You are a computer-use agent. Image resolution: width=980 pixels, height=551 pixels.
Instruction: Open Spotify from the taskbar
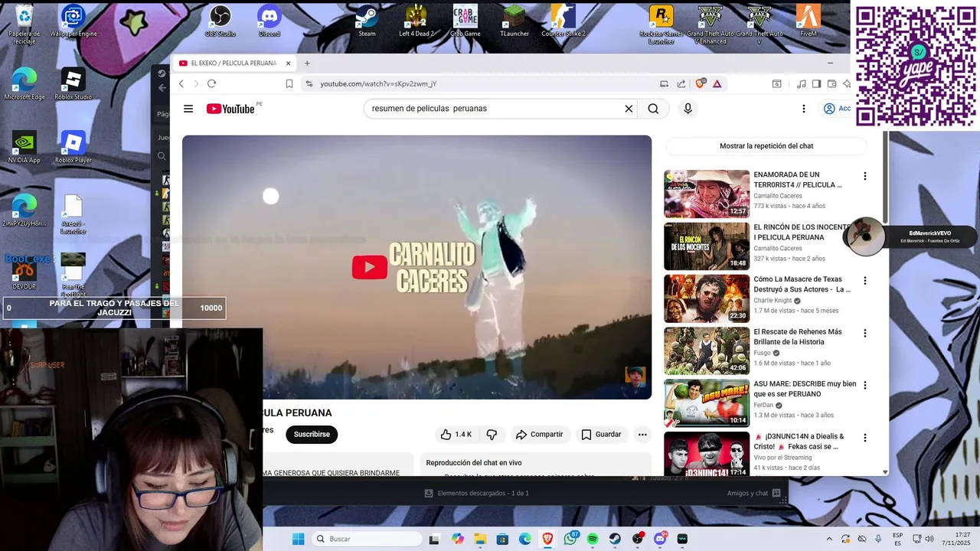pyautogui.click(x=593, y=539)
